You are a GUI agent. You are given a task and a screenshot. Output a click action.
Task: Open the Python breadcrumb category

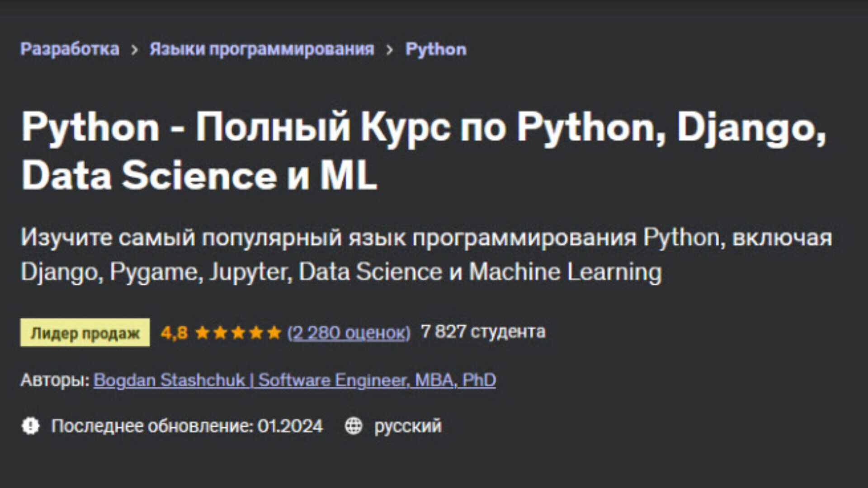436,49
